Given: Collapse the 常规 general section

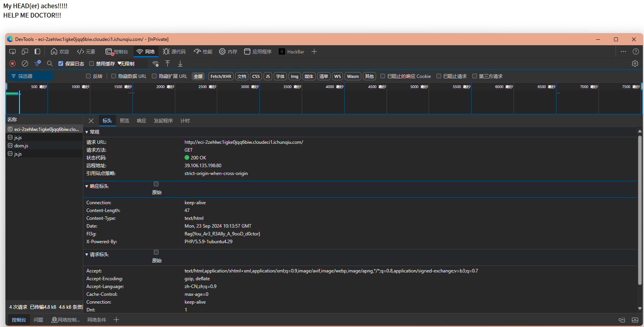Looking at the screenshot, I should (x=87, y=132).
